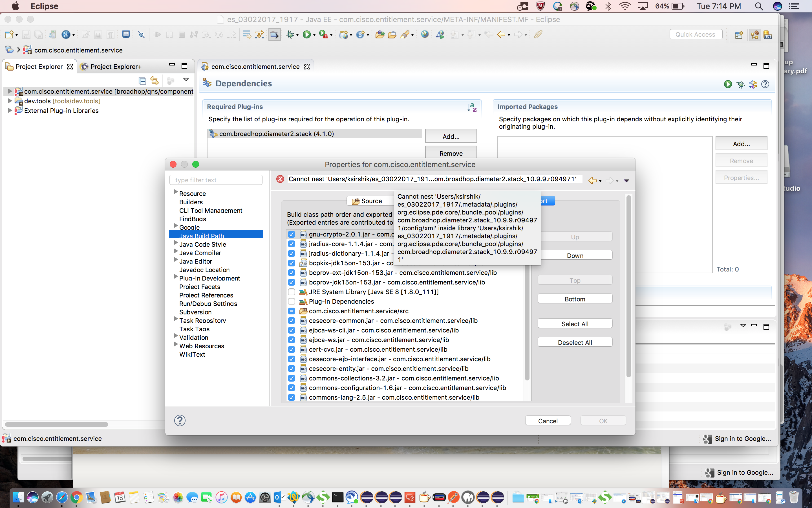This screenshot has width=812, height=508.
Task: Click the Properties dialog vertical scrollbar
Action: click(628, 286)
